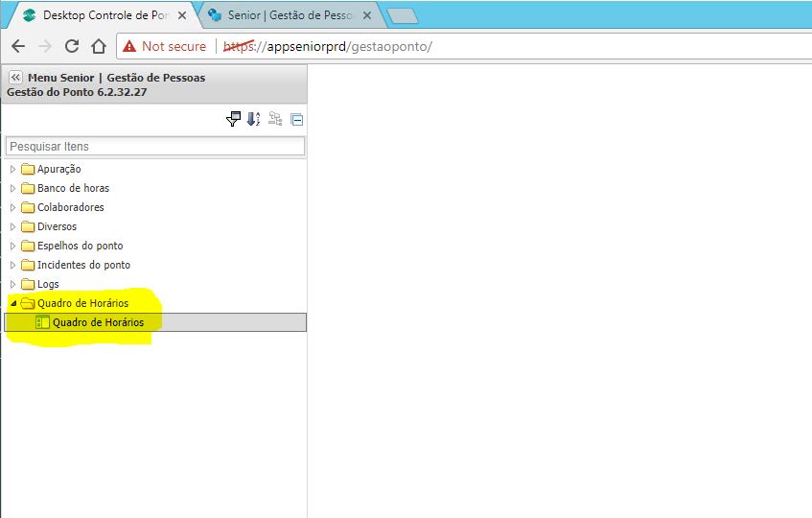The width and height of the screenshot is (812, 518).
Task: Collapse the Quadro de Horários folder
Action: 12,303
